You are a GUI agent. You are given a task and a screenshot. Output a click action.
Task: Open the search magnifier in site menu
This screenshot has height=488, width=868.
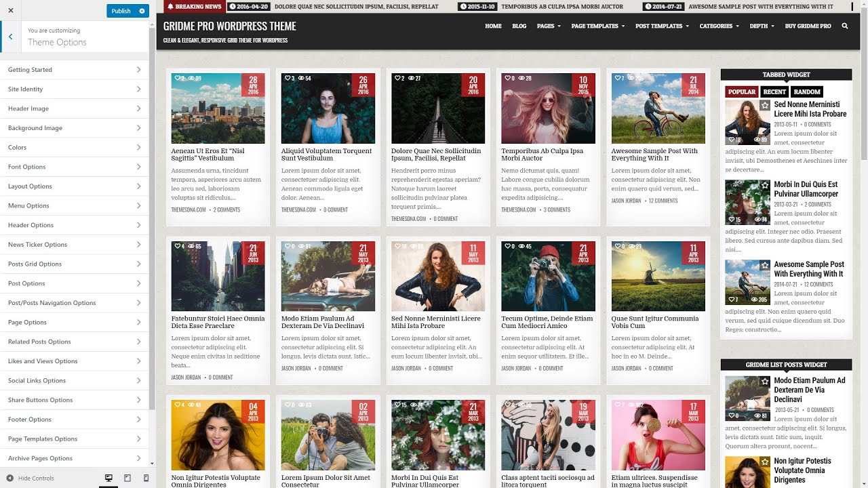coord(844,26)
